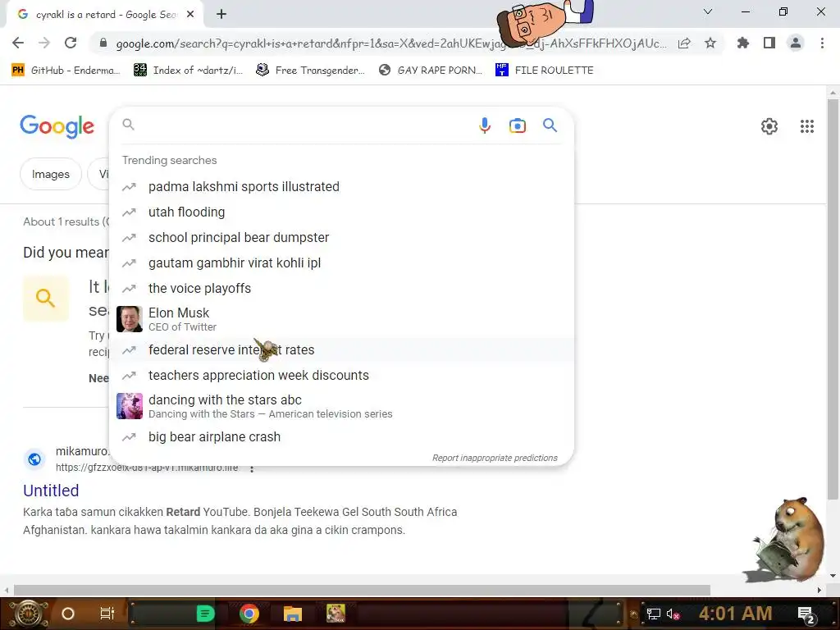The height and width of the screenshot is (630, 840).
Task: Open the result's three-dot options
Action: 252,468
